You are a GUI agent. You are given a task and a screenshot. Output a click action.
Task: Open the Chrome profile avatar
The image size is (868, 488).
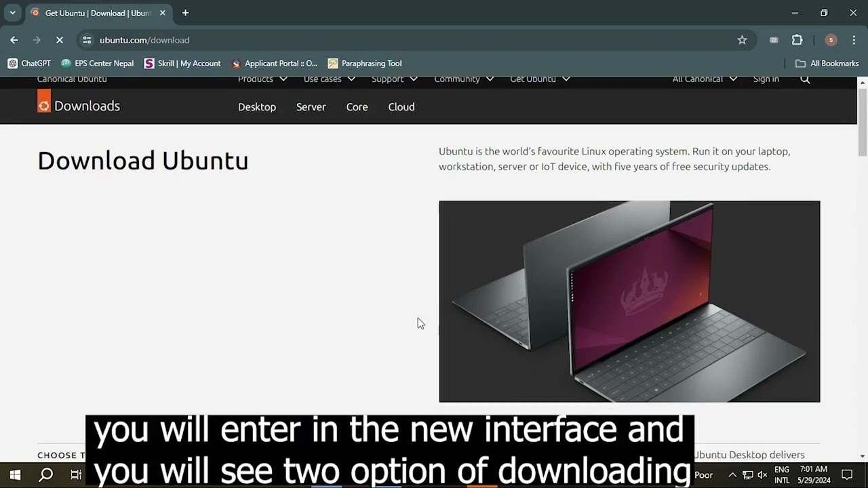(831, 40)
